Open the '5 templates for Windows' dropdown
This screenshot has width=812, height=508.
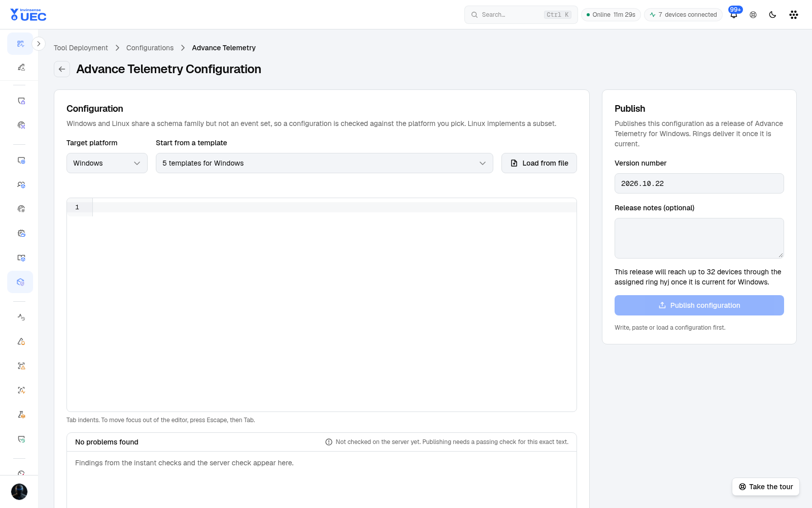coord(324,163)
